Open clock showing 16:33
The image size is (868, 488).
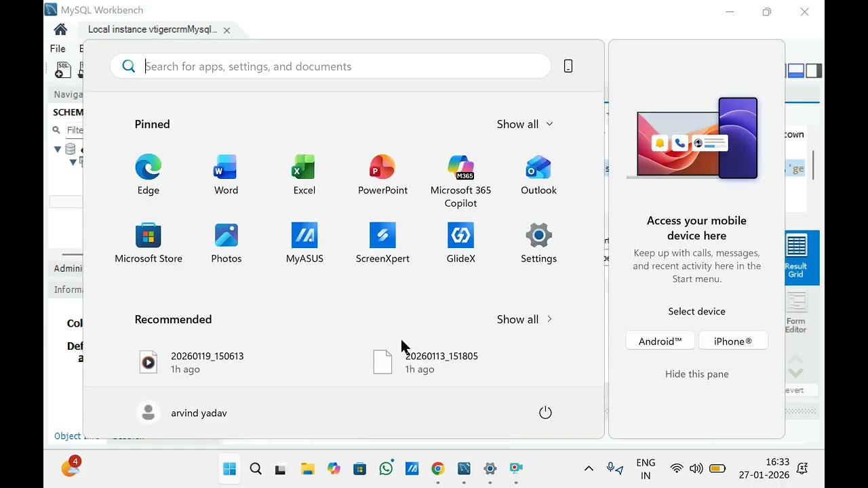tap(764, 468)
